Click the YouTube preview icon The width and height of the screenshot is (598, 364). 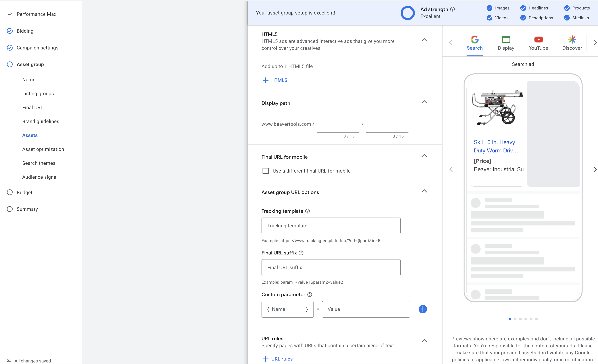538,39
